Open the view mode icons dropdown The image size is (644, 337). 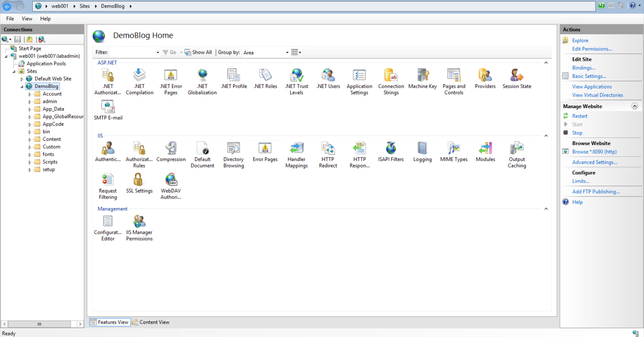pyautogui.click(x=296, y=52)
